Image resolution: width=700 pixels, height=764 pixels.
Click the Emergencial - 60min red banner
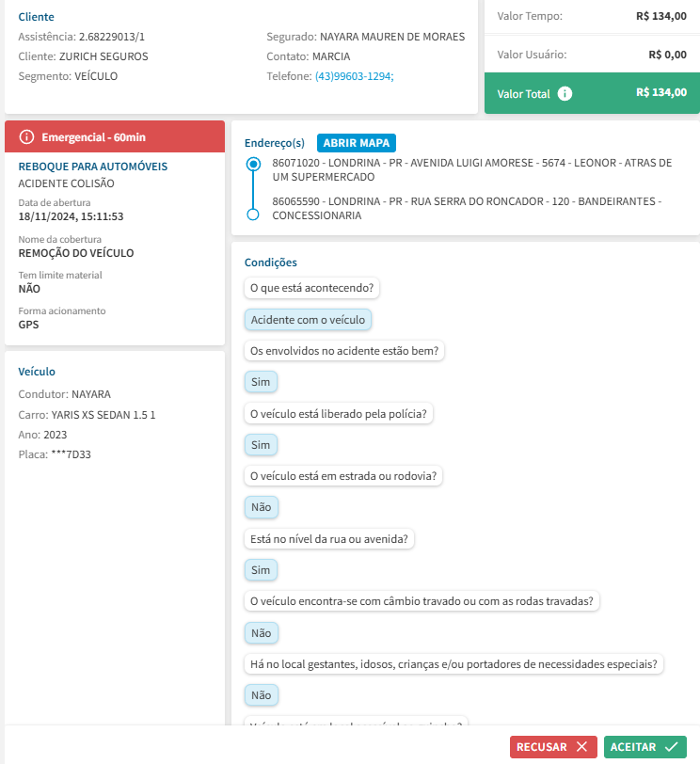pyautogui.click(x=115, y=137)
